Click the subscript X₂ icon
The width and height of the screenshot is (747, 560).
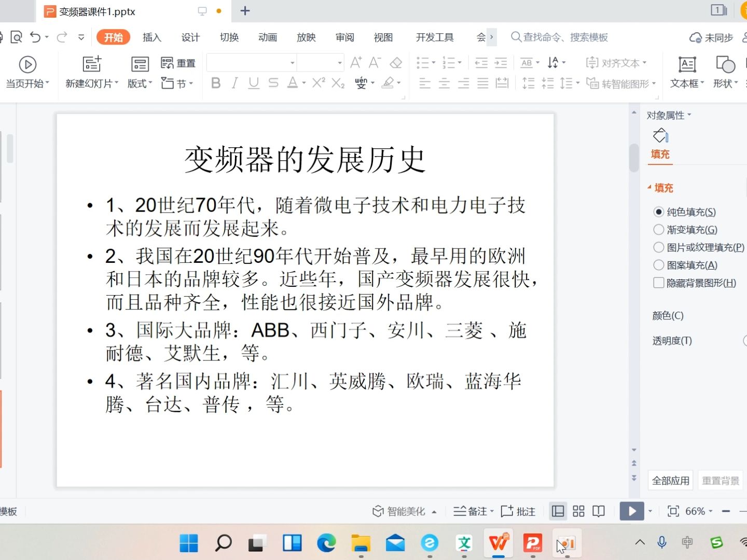(x=338, y=83)
